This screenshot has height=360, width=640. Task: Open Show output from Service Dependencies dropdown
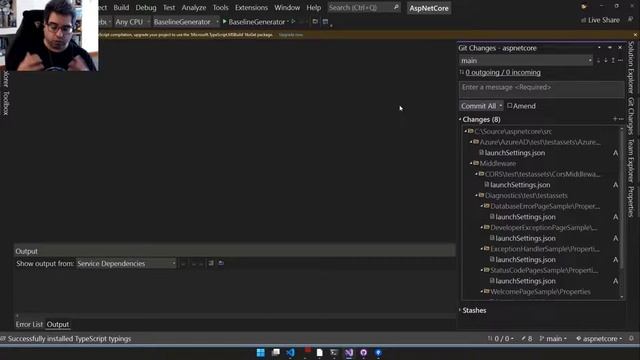pyautogui.click(x=127, y=264)
